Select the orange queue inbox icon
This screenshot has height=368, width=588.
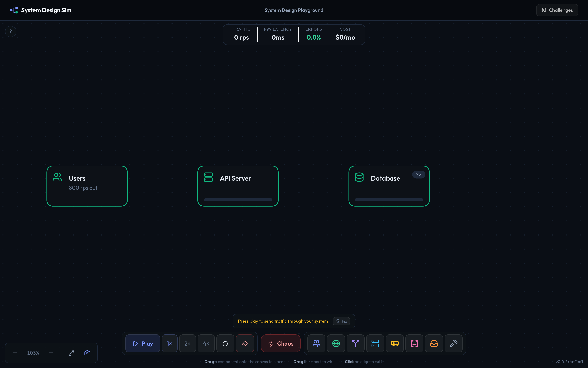tap(434, 343)
